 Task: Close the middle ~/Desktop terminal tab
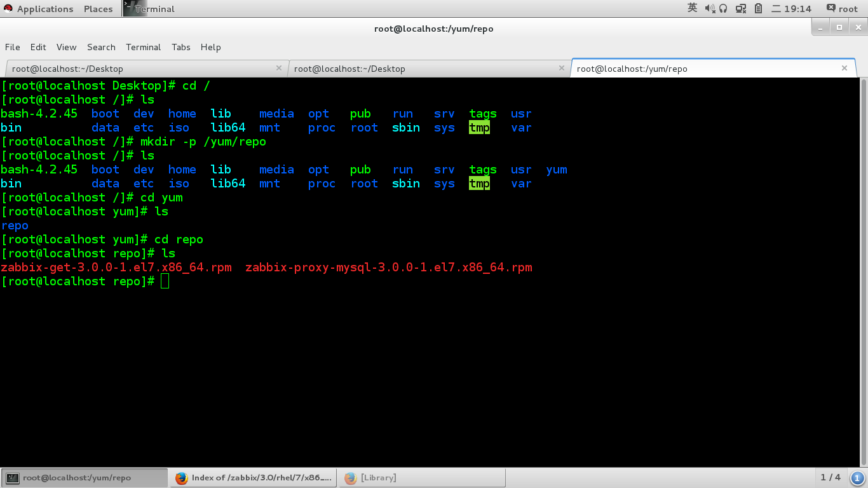tap(561, 68)
